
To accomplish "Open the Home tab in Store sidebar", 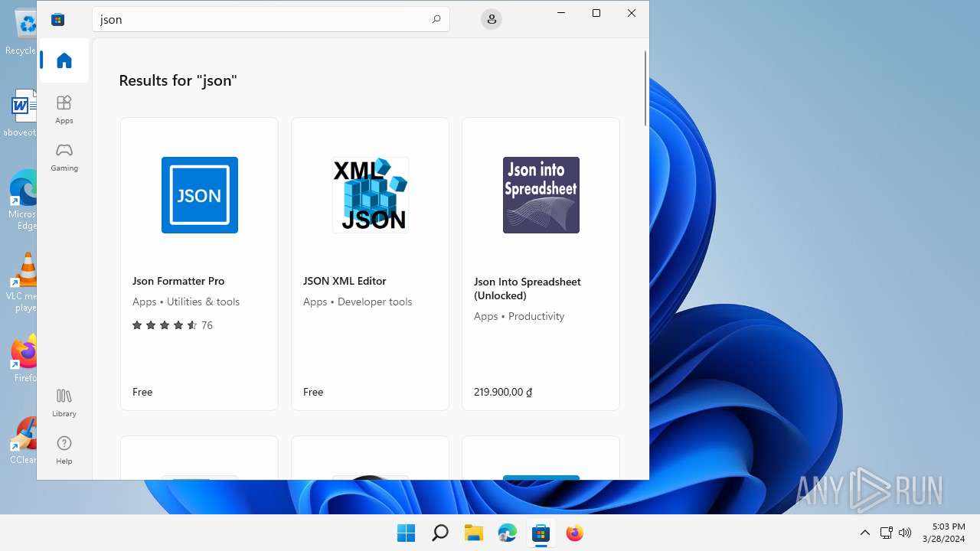I will (64, 60).
